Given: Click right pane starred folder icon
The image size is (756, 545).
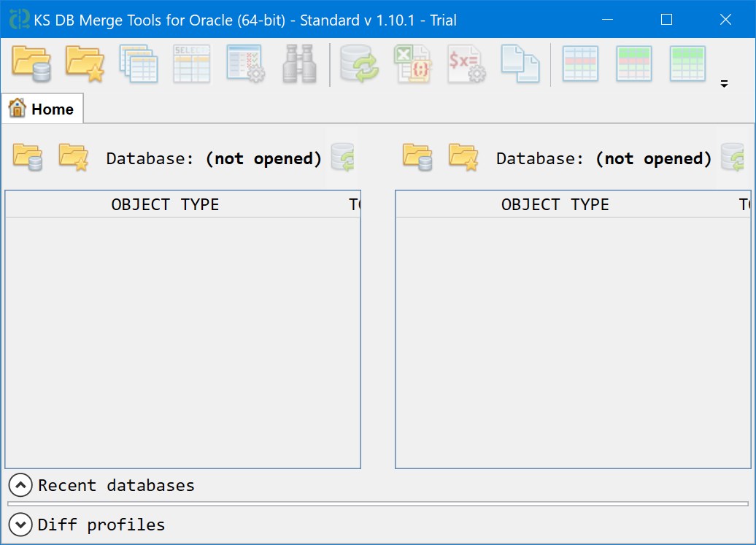Looking at the screenshot, I should click(x=463, y=157).
